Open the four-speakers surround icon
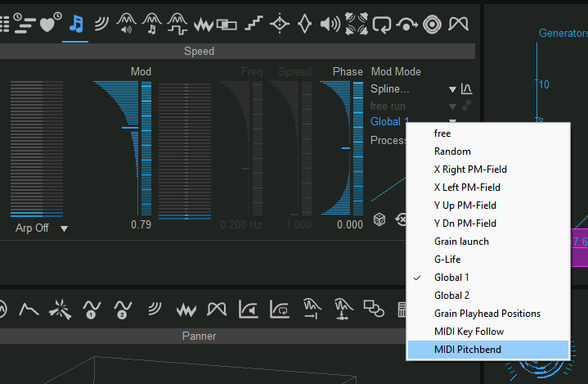588x384 pixels. [357, 24]
